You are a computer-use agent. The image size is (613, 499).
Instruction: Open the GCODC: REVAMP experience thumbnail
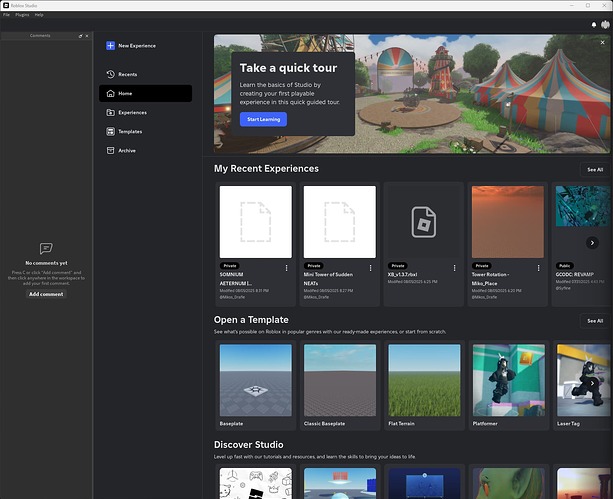pyautogui.click(x=583, y=206)
